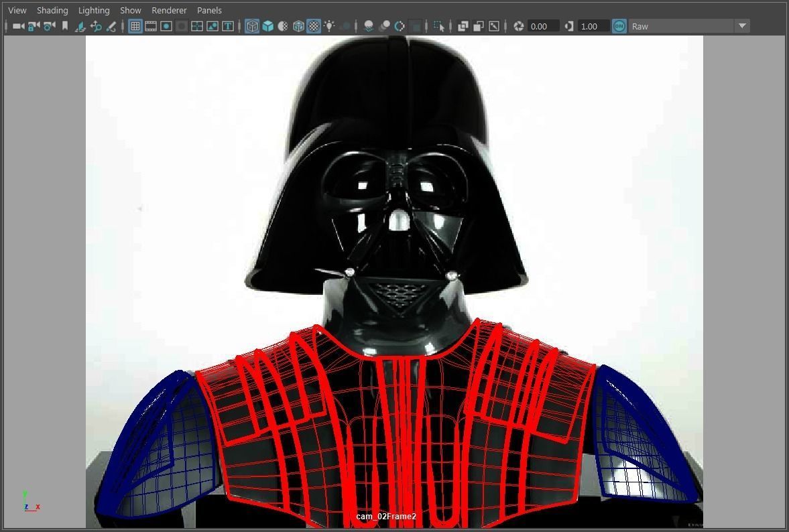This screenshot has height=532, width=789.
Task: Open the Renderer menu
Action: click(x=169, y=10)
